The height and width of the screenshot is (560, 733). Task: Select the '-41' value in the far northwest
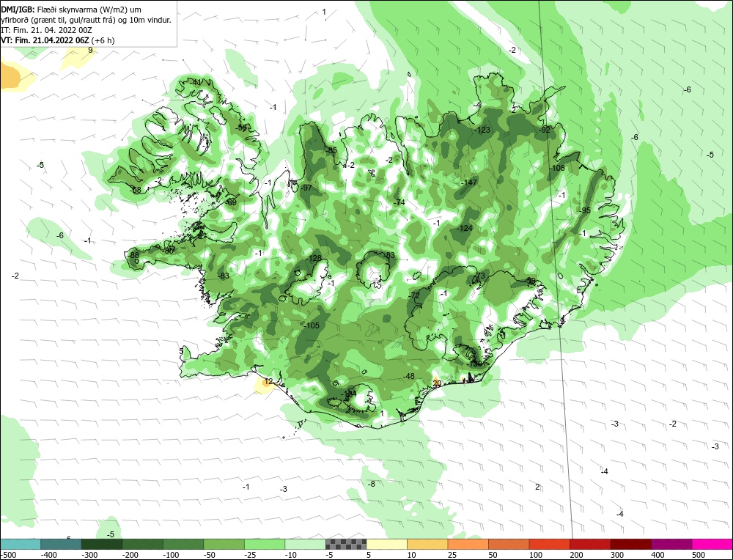tap(196, 82)
